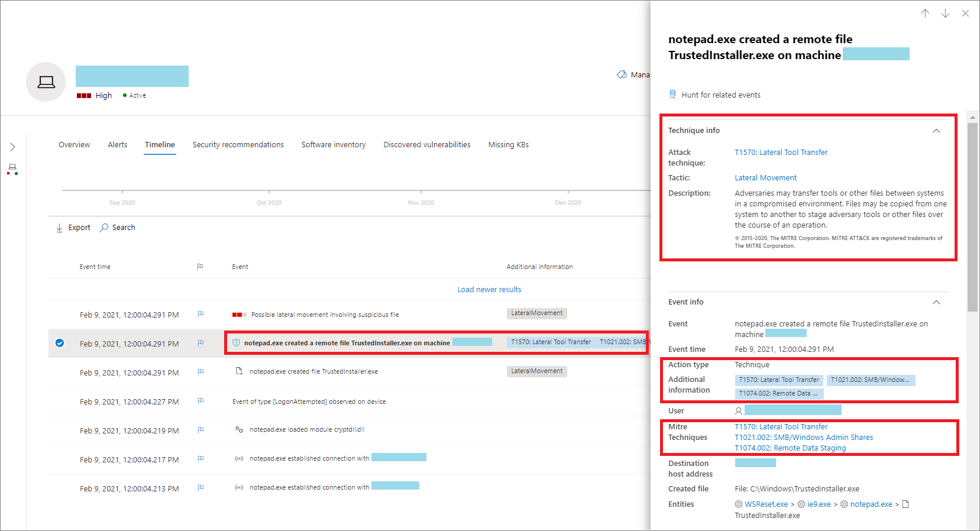The image size is (980, 531).
Task: Click the Export download icon
Action: click(59, 228)
